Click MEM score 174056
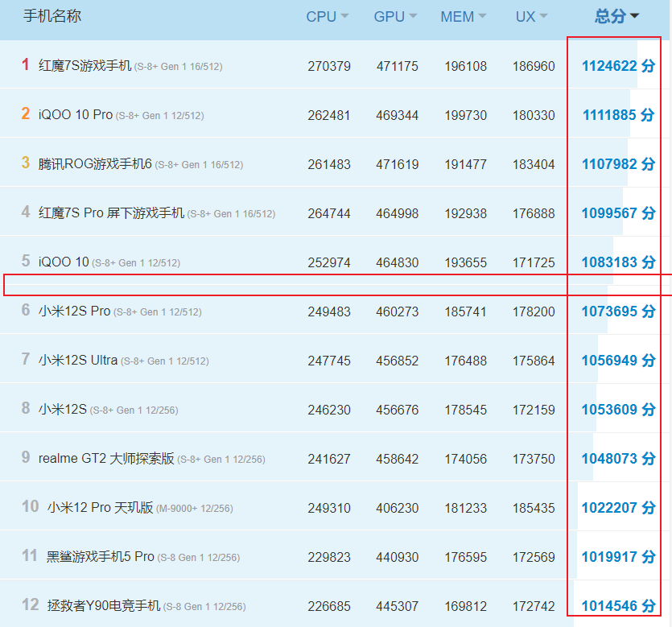The height and width of the screenshot is (627, 672). coord(465,459)
